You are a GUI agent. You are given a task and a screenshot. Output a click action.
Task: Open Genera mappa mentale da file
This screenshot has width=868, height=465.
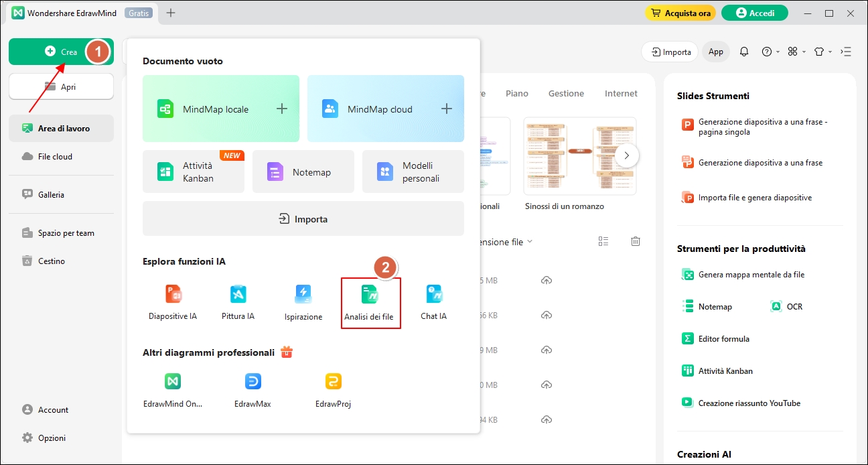pyautogui.click(x=743, y=274)
